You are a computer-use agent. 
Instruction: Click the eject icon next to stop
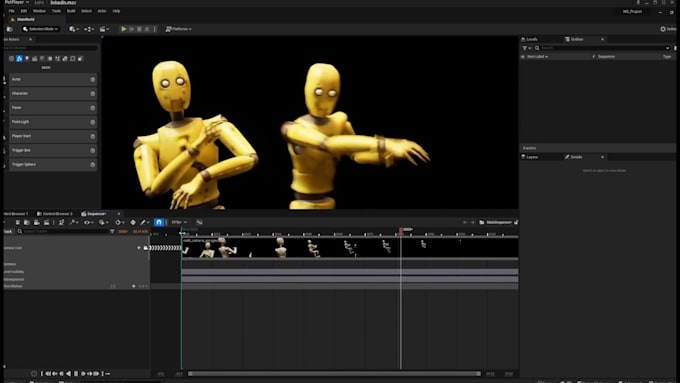[147, 29]
